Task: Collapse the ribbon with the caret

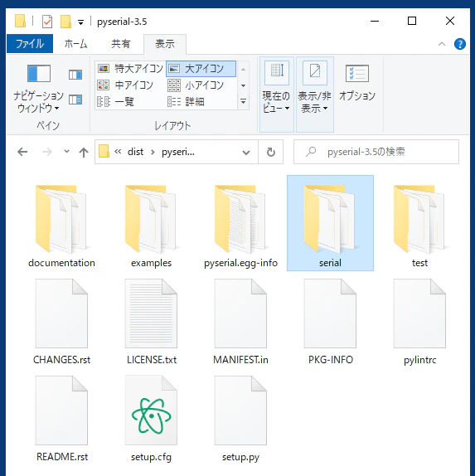Action: click(442, 44)
